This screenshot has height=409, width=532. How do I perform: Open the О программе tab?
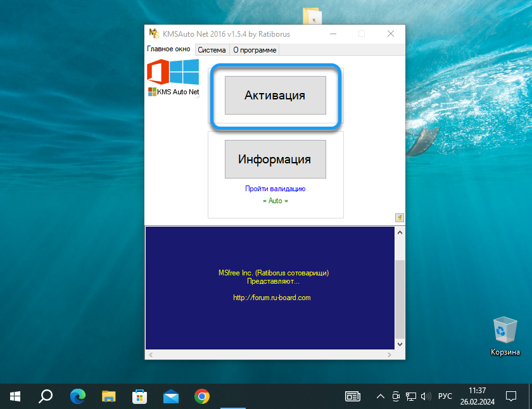pos(255,50)
